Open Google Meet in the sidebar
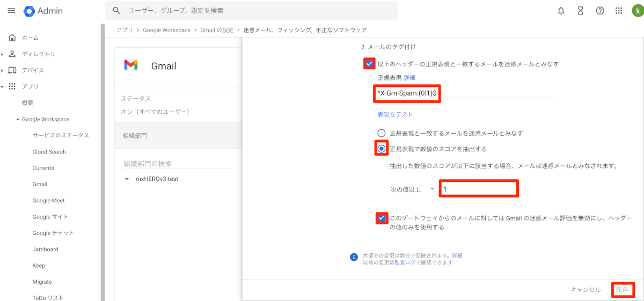Screen dimensions: 644x301 48,201
